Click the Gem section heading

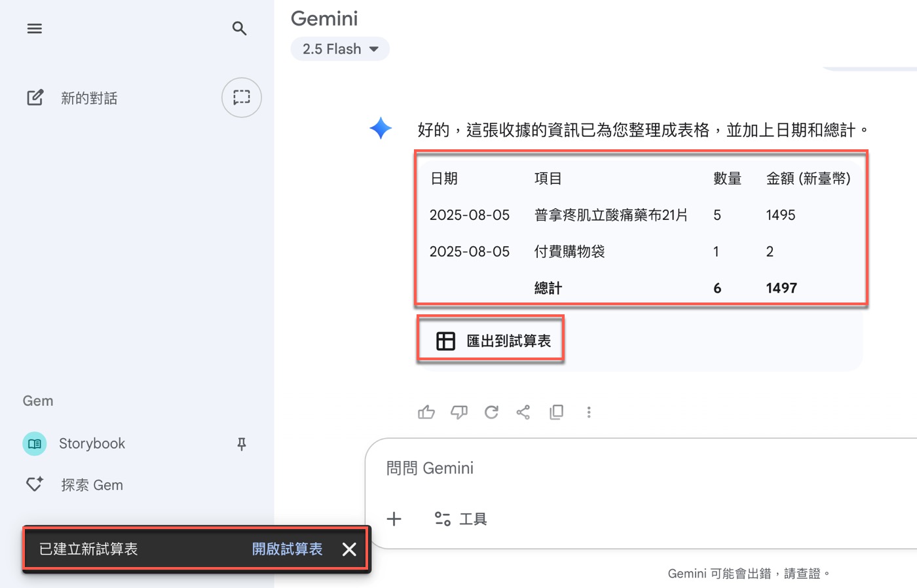(38, 401)
